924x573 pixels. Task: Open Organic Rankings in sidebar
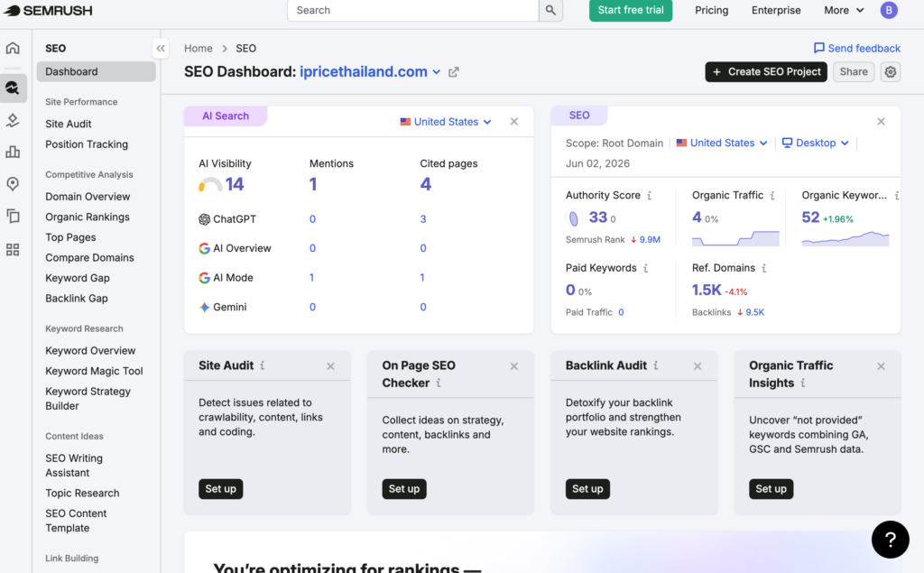[x=88, y=217]
